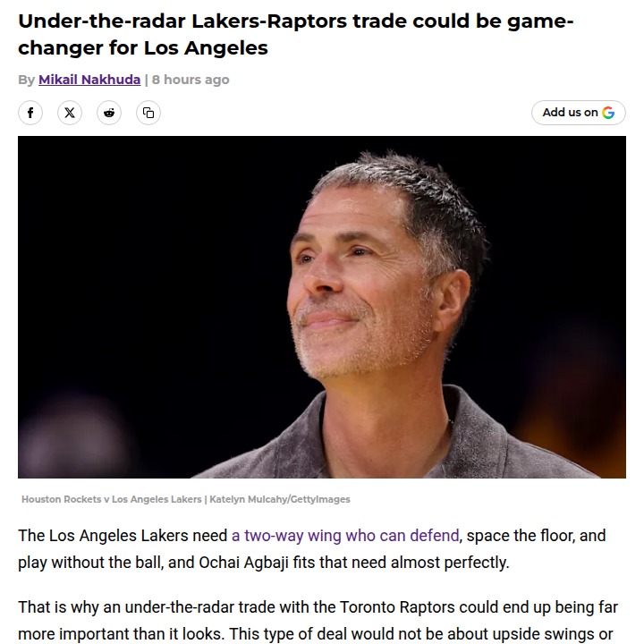
Task: Click the Ochai Agbaji name in text
Action: click(x=243, y=563)
